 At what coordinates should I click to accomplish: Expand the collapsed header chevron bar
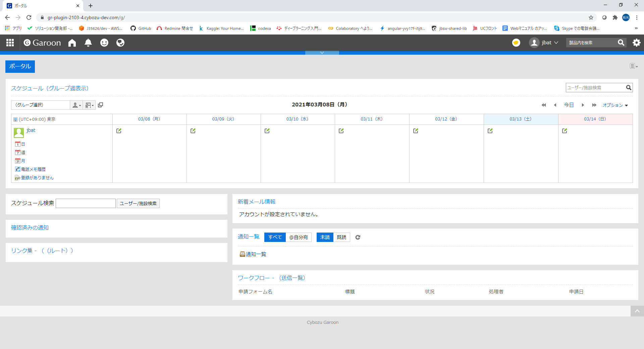322,53
